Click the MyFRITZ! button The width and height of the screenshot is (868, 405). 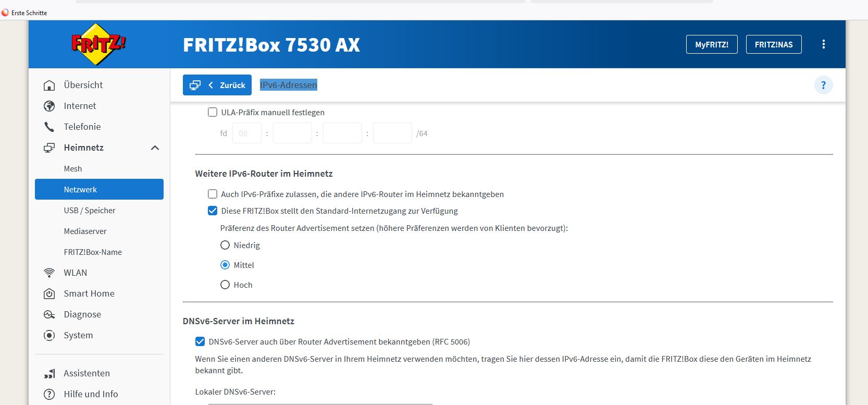(x=712, y=44)
